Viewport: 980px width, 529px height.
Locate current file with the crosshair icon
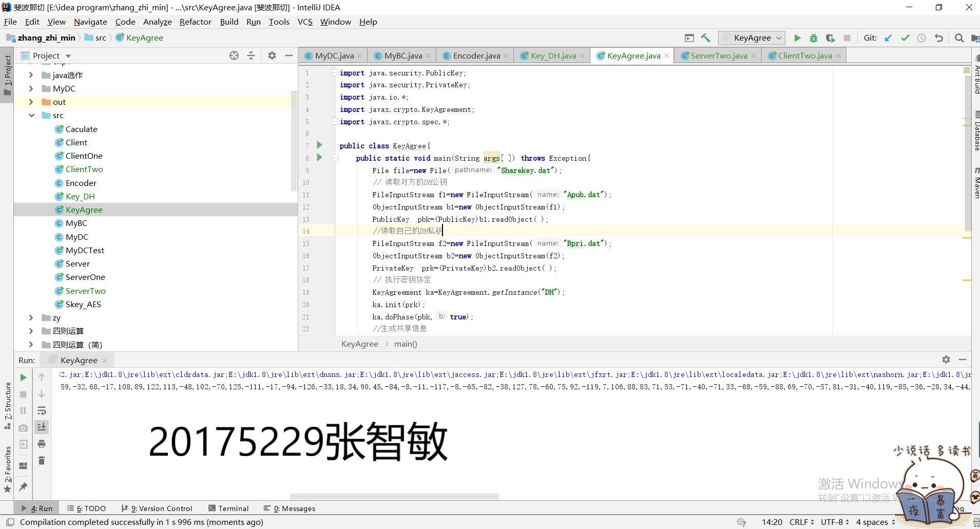[234, 55]
